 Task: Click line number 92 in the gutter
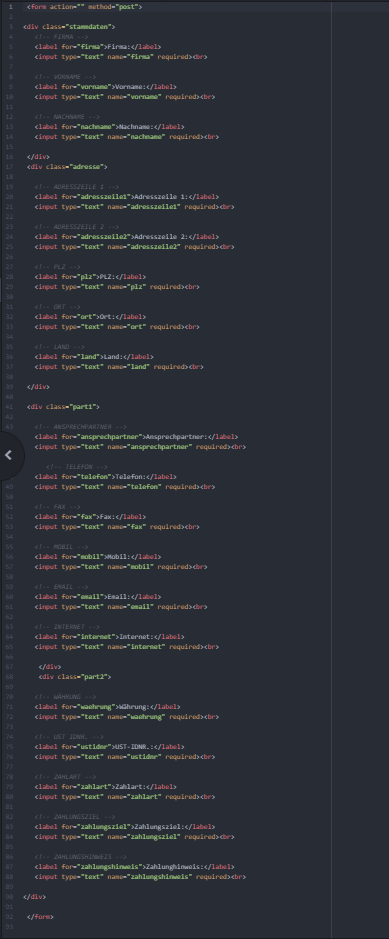coord(10,917)
